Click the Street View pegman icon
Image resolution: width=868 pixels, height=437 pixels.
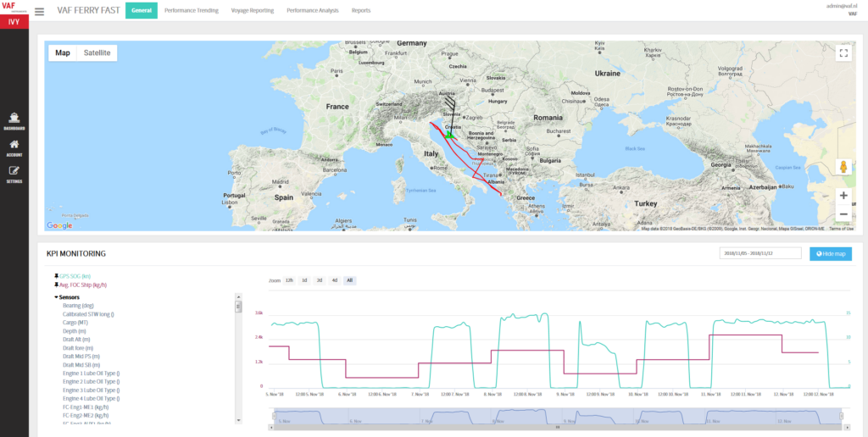point(843,166)
